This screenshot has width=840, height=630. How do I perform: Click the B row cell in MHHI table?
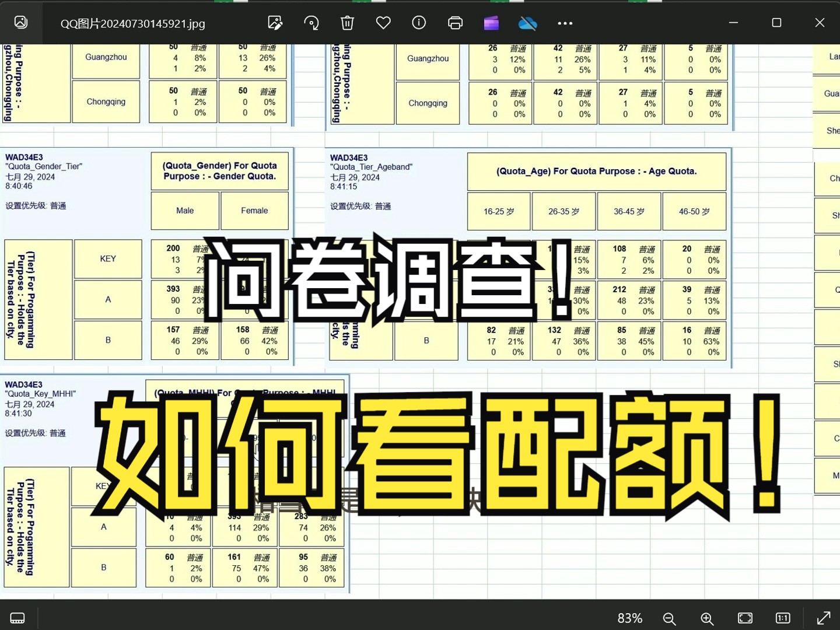[104, 567]
